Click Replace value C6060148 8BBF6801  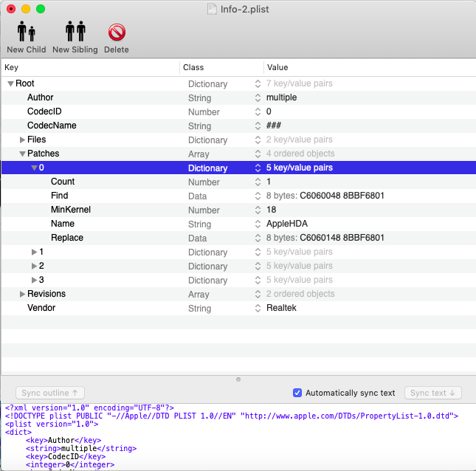[x=342, y=238]
